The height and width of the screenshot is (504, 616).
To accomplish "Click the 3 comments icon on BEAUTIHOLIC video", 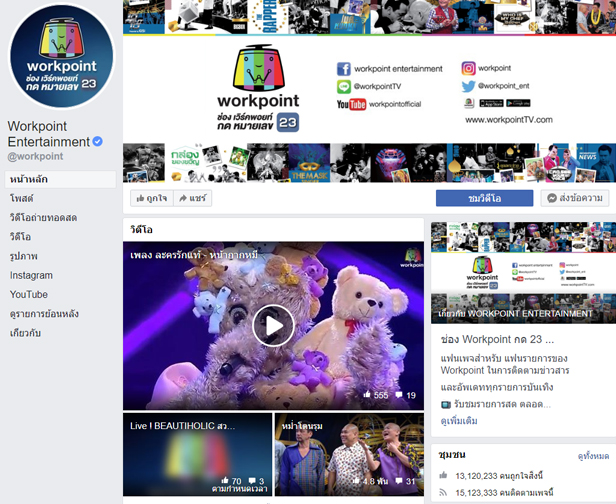I will click(x=252, y=481).
